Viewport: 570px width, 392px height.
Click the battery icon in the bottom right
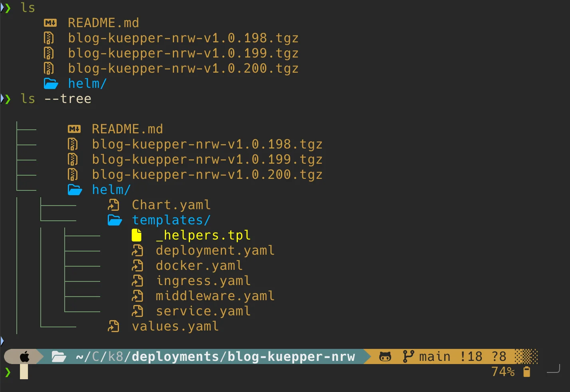tap(526, 371)
